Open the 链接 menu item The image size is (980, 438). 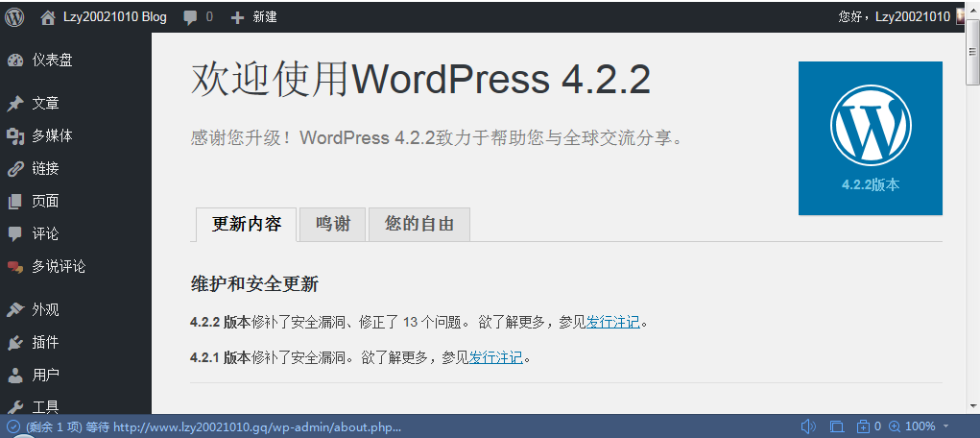point(46,168)
